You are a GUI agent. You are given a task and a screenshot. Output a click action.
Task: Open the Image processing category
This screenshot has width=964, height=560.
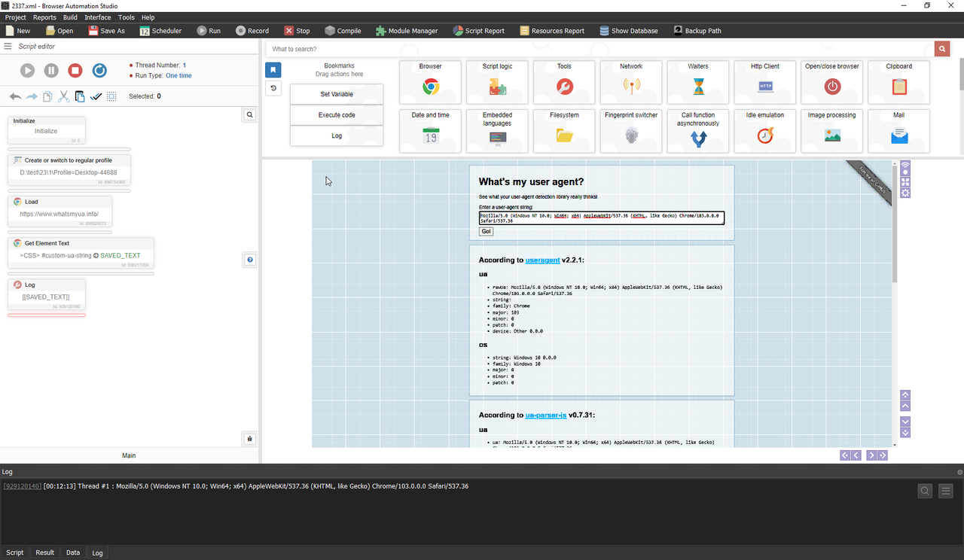pos(832,131)
